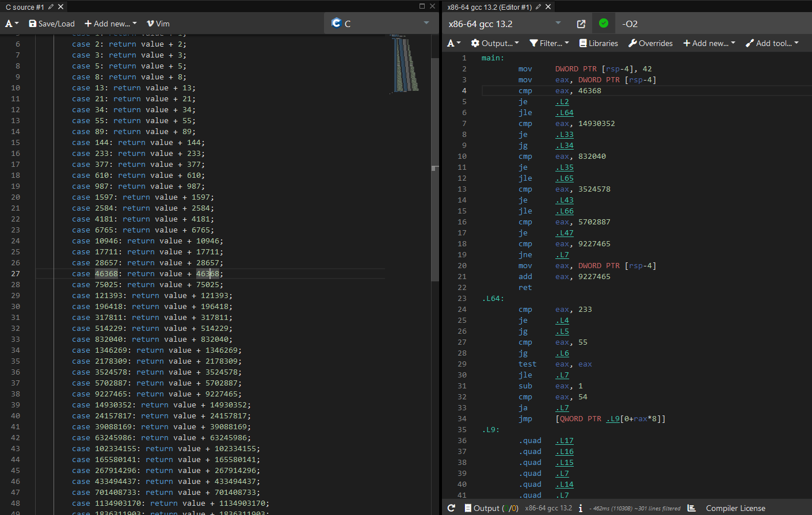The height and width of the screenshot is (515, 812).
Task: Open the Output... options dropdown
Action: click(x=494, y=43)
